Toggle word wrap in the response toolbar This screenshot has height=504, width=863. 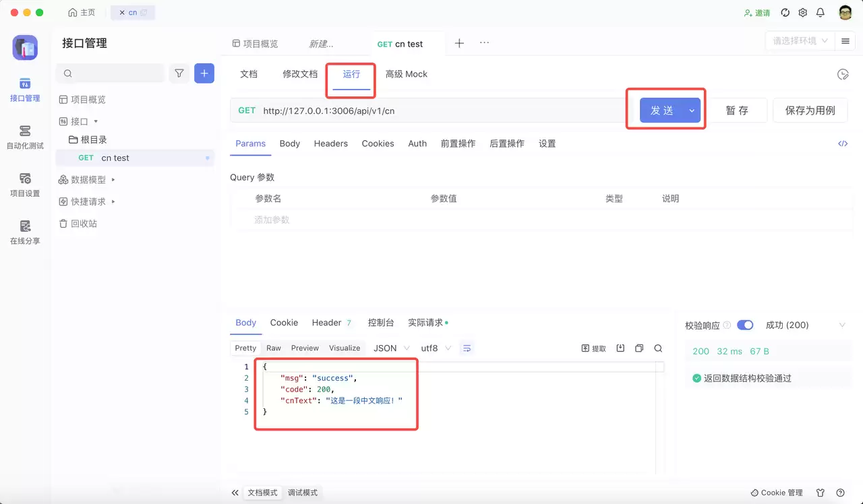click(x=467, y=348)
